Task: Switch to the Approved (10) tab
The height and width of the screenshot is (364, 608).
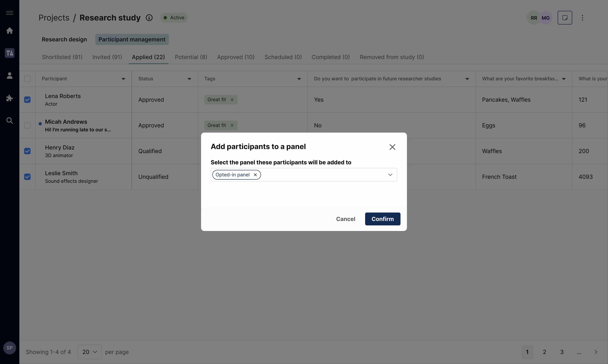Action: 236,57
